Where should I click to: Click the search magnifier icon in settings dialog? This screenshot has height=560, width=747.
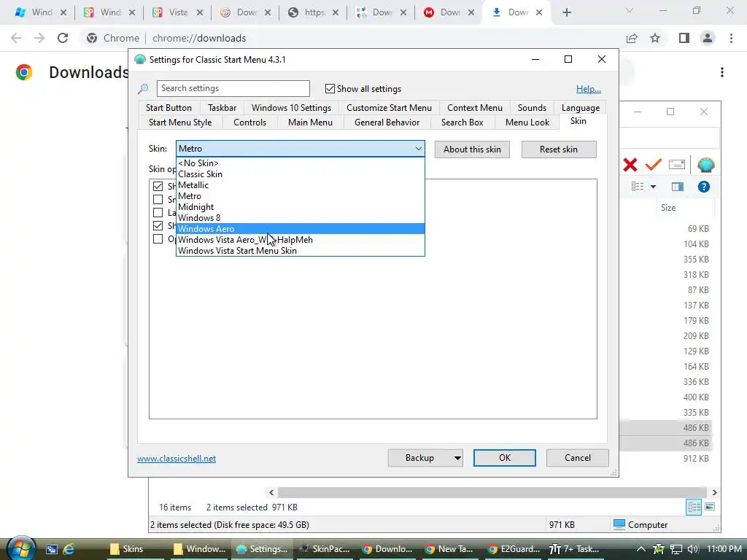(143, 89)
